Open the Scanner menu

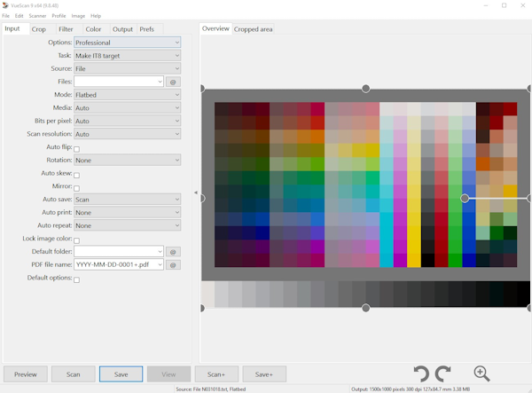(37, 16)
